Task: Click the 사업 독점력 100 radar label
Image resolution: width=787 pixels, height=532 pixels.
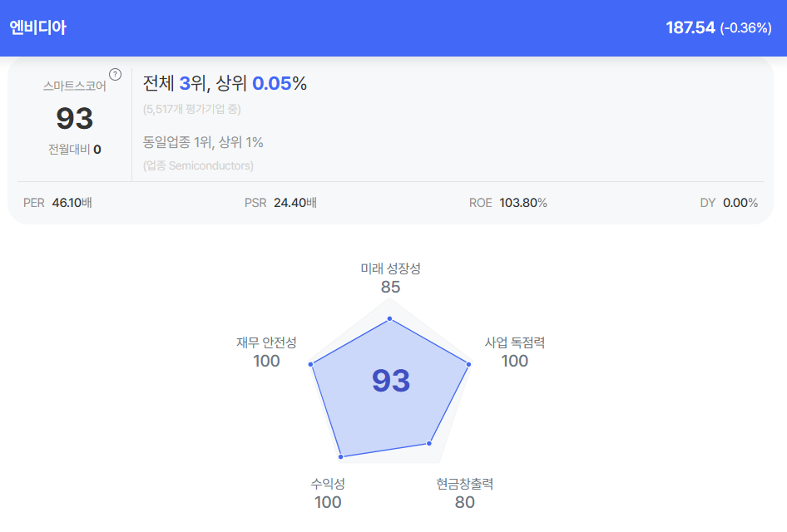Action: coord(515,352)
